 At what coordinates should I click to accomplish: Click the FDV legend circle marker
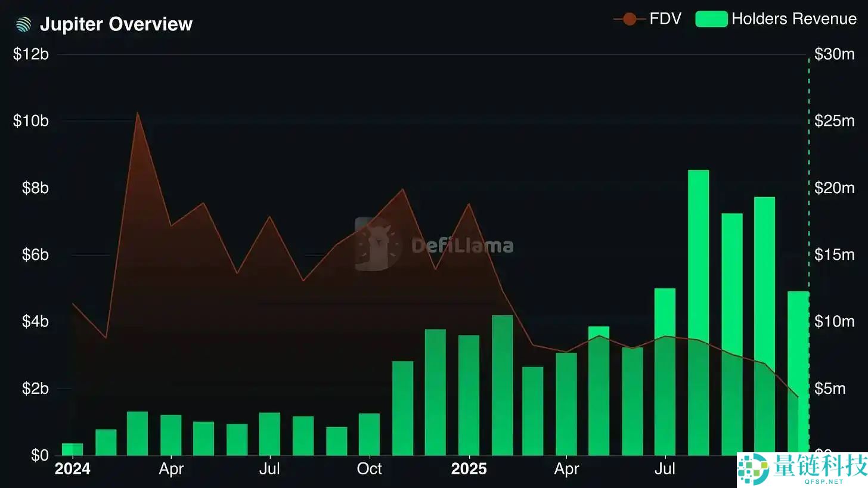629,19
